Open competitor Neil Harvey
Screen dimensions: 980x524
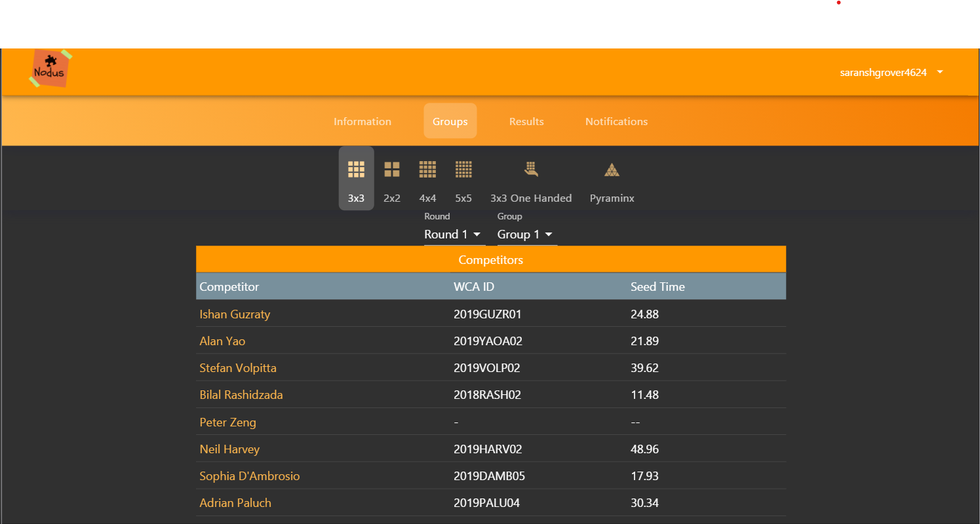[x=229, y=449]
